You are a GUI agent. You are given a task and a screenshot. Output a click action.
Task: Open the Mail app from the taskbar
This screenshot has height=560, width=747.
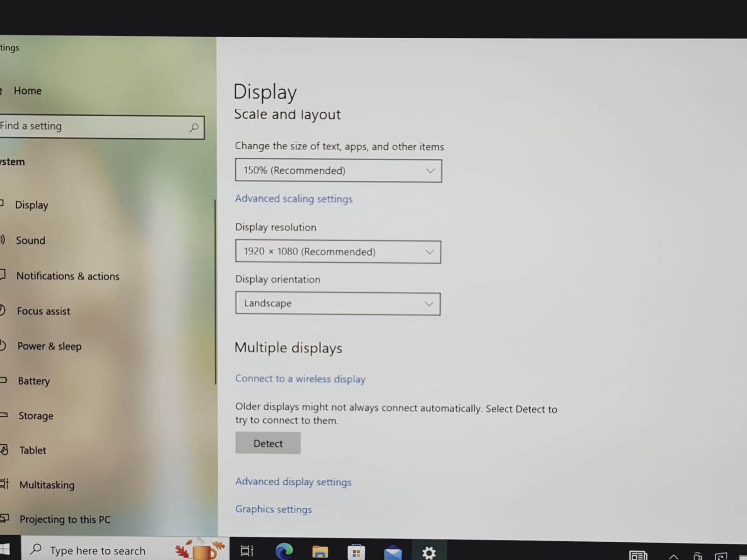point(393,553)
